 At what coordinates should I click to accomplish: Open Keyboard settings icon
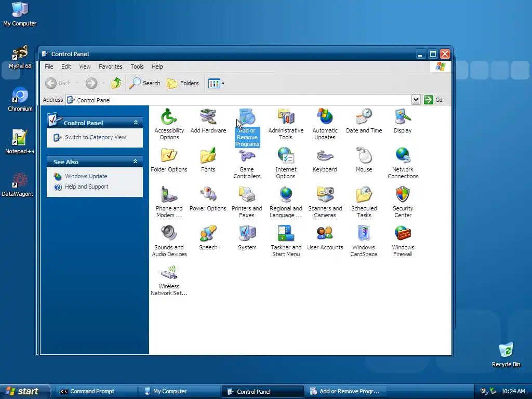point(325,160)
